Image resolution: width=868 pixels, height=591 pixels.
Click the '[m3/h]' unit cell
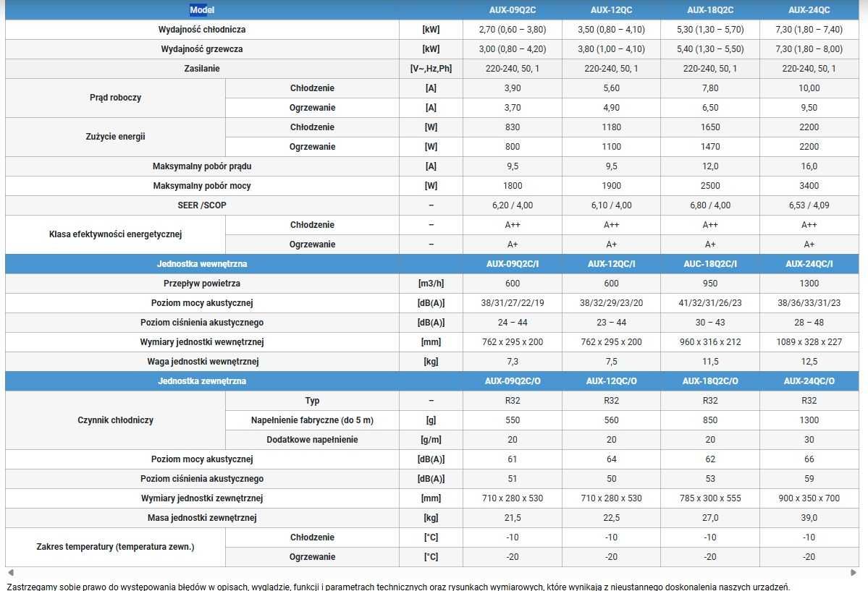pyautogui.click(x=431, y=284)
